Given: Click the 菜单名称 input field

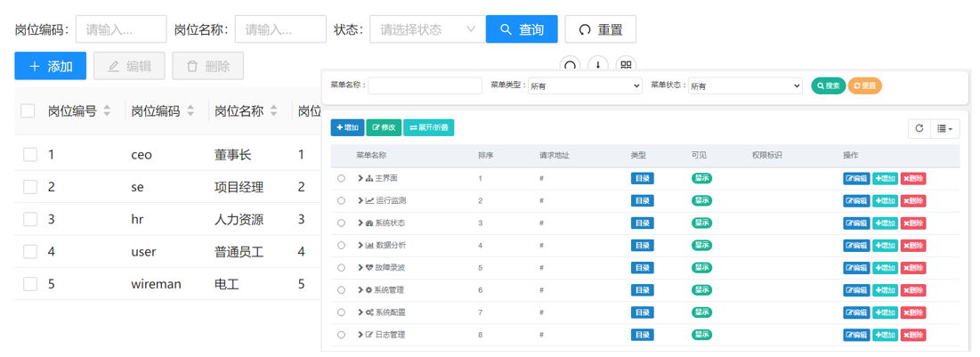Looking at the screenshot, I should 425,86.
